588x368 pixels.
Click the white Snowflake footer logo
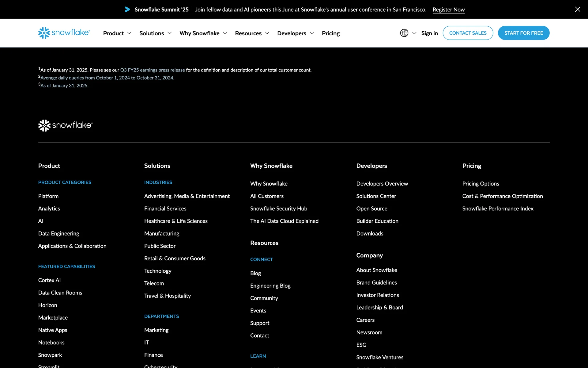tap(65, 125)
